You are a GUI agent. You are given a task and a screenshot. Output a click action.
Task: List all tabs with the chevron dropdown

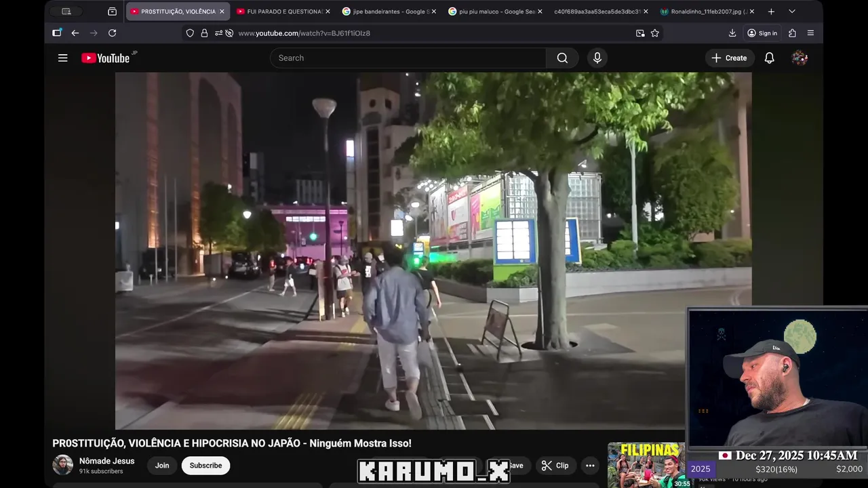pos(791,12)
